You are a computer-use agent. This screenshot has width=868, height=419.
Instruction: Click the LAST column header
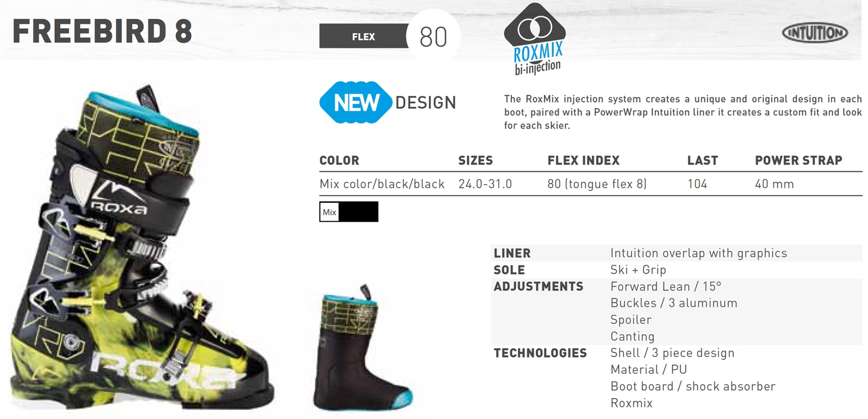click(x=702, y=160)
